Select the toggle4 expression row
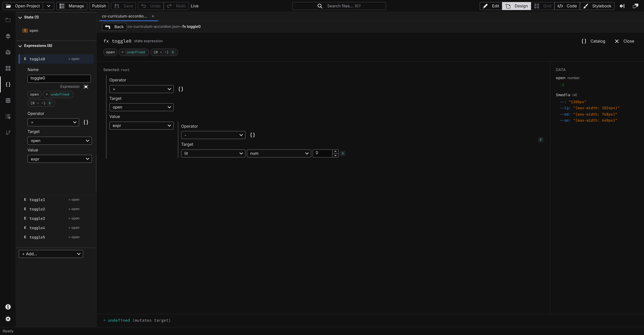644x335 pixels. click(x=56, y=228)
